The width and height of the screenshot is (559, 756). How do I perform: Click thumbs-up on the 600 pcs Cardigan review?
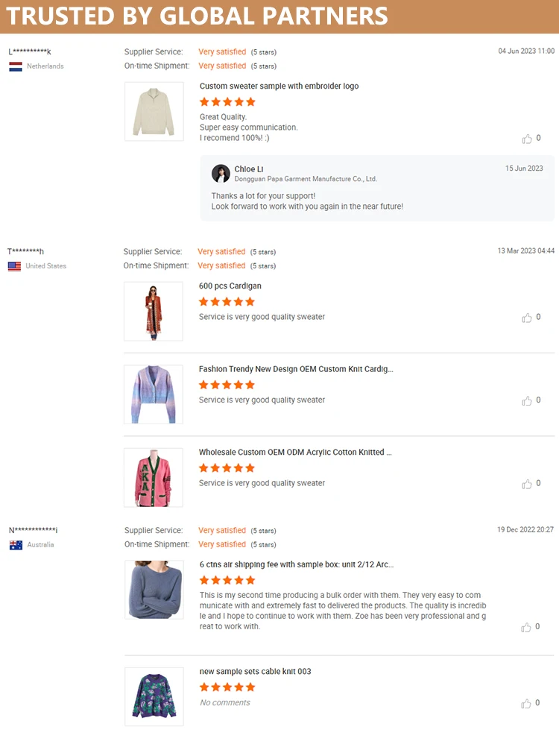pos(527,318)
